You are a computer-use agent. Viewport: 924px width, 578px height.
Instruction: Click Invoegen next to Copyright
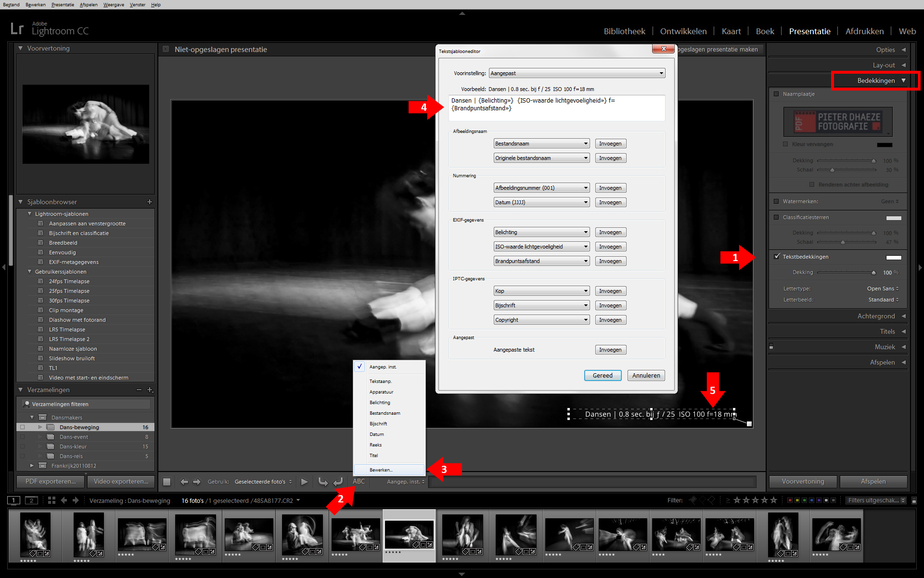pyautogui.click(x=610, y=320)
